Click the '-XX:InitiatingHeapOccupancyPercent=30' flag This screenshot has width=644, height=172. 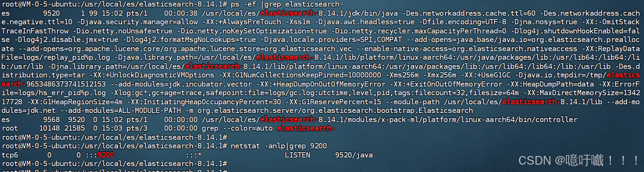204,102
